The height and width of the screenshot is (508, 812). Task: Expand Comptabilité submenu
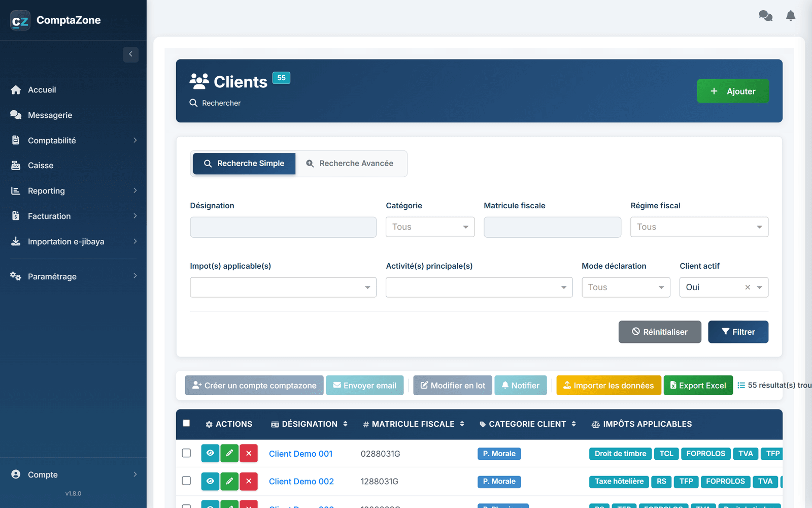coord(73,140)
